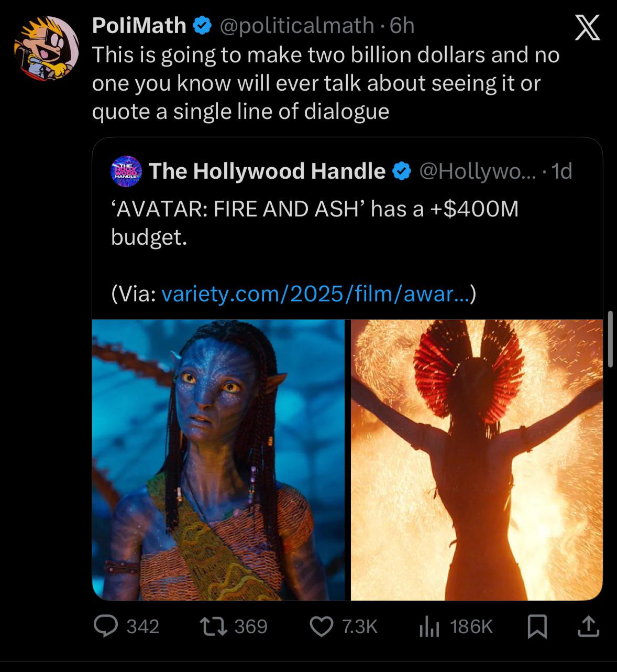
Task: Click The Hollywood Handle's verified badge
Action: [401, 170]
